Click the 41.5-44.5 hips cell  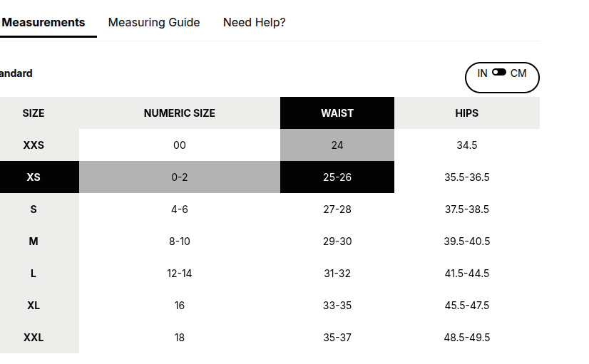coord(467,274)
